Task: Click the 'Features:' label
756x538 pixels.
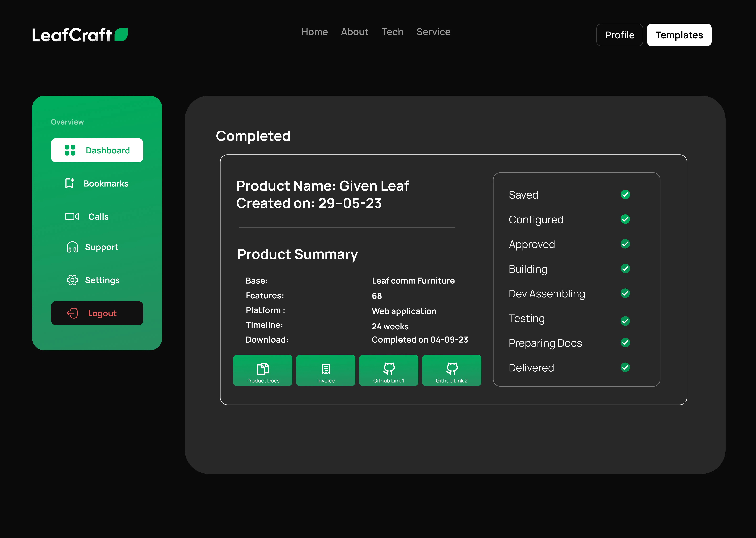Action: [x=265, y=296]
